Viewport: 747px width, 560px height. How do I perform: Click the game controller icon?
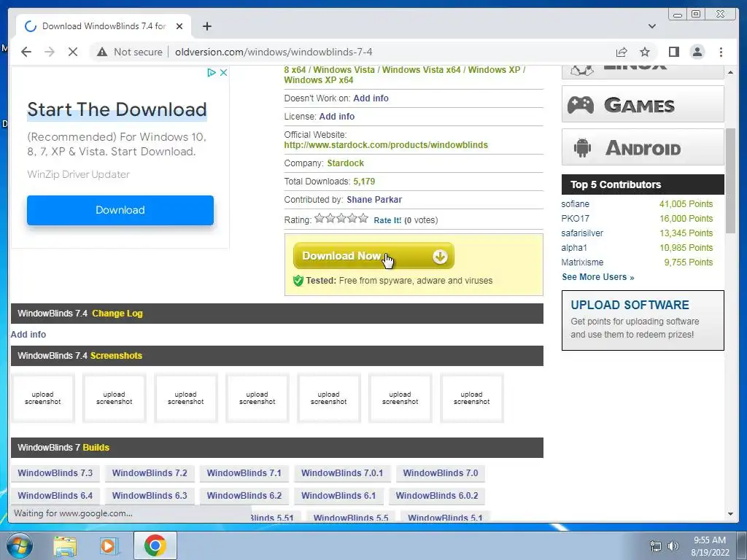point(580,105)
